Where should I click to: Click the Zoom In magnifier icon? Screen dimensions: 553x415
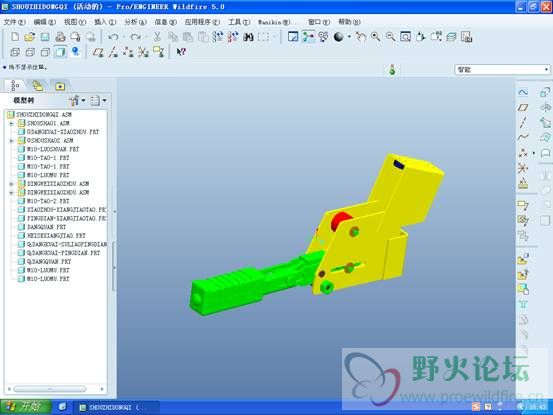click(x=376, y=37)
